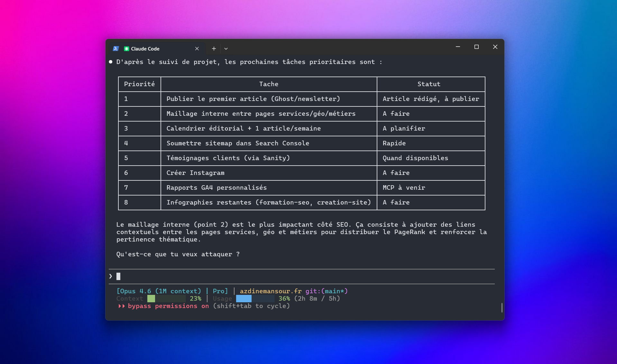Click the 'git:(main*)' branch indicator
617x364 pixels.
pos(327,291)
